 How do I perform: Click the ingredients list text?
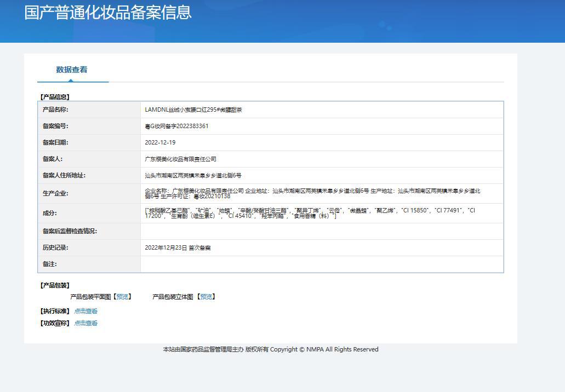click(310, 213)
